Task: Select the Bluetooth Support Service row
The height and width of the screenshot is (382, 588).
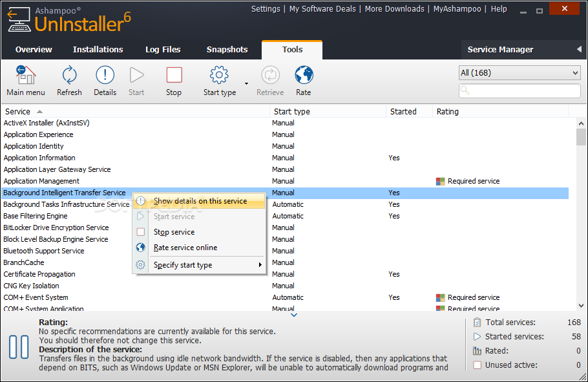Action: [x=43, y=251]
